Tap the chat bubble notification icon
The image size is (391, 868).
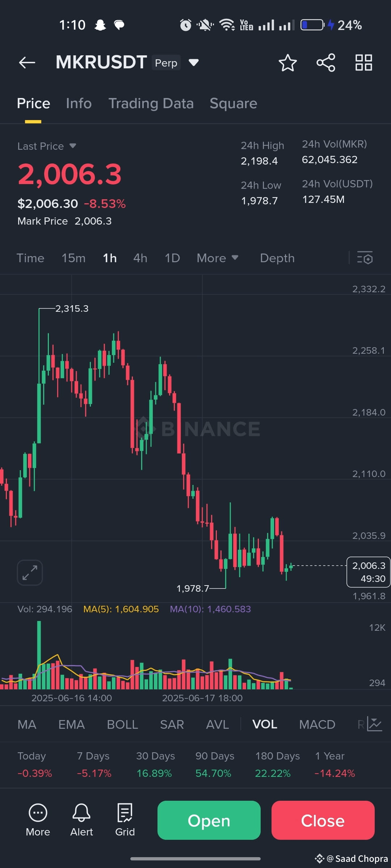coord(119,25)
